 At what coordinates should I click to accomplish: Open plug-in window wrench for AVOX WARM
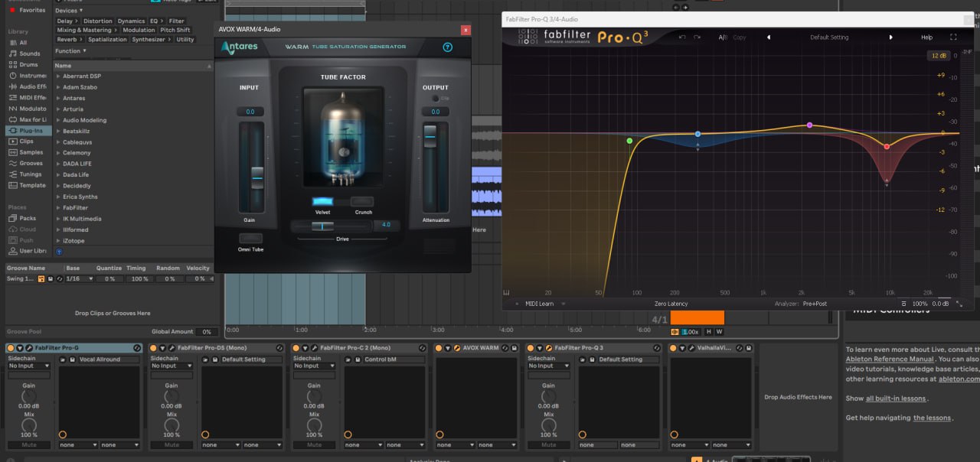[457, 348]
